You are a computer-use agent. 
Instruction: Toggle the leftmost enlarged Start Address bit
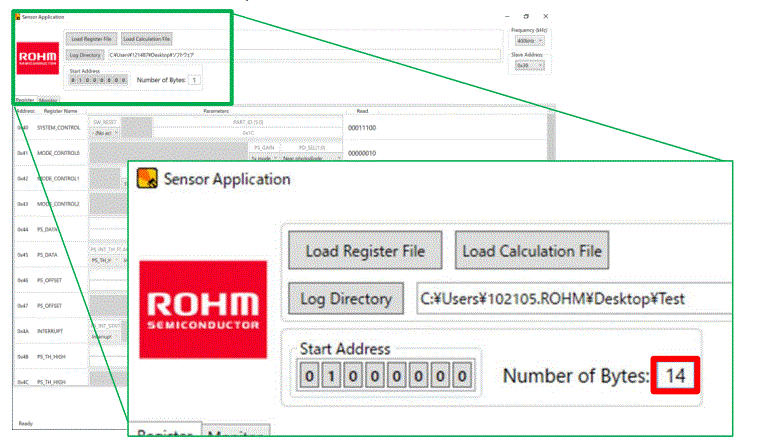[x=310, y=376]
